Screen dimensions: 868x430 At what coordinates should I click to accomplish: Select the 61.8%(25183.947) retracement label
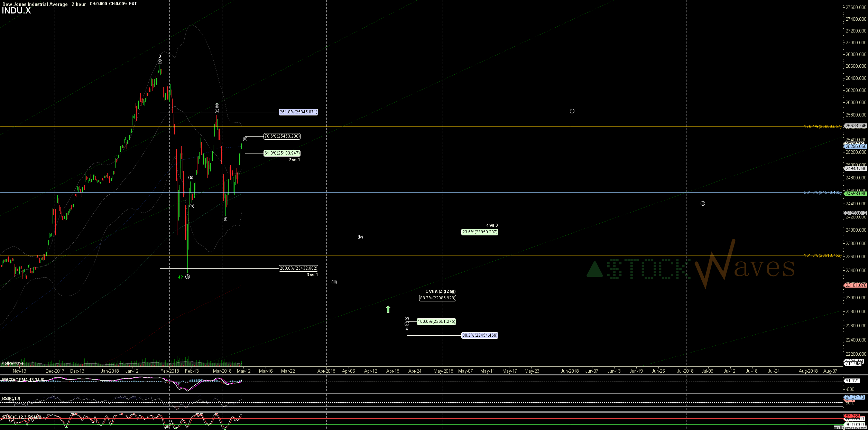coord(282,153)
